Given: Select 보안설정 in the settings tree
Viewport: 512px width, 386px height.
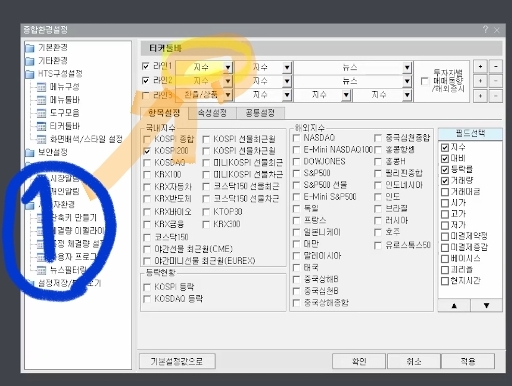Looking at the screenshot, I should pyautogui.click(x=53, y=152).
